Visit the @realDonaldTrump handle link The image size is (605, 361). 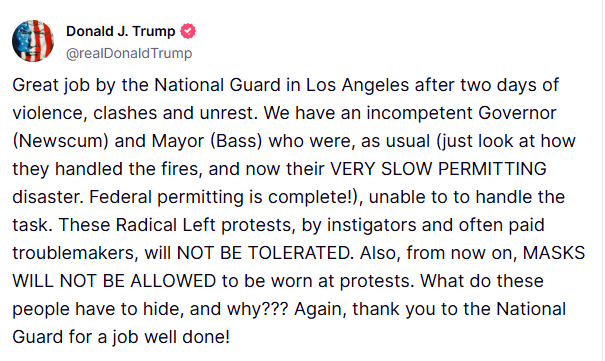click(x=129, y=53)
